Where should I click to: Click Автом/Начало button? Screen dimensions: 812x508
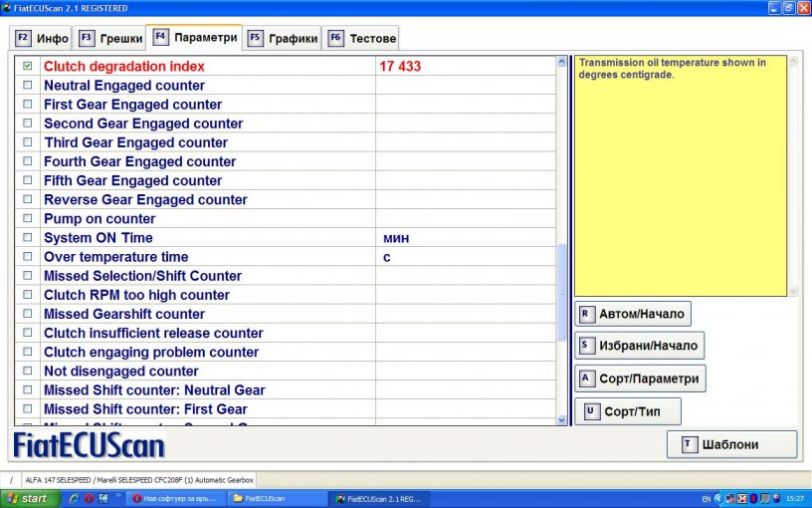(633, 314)
